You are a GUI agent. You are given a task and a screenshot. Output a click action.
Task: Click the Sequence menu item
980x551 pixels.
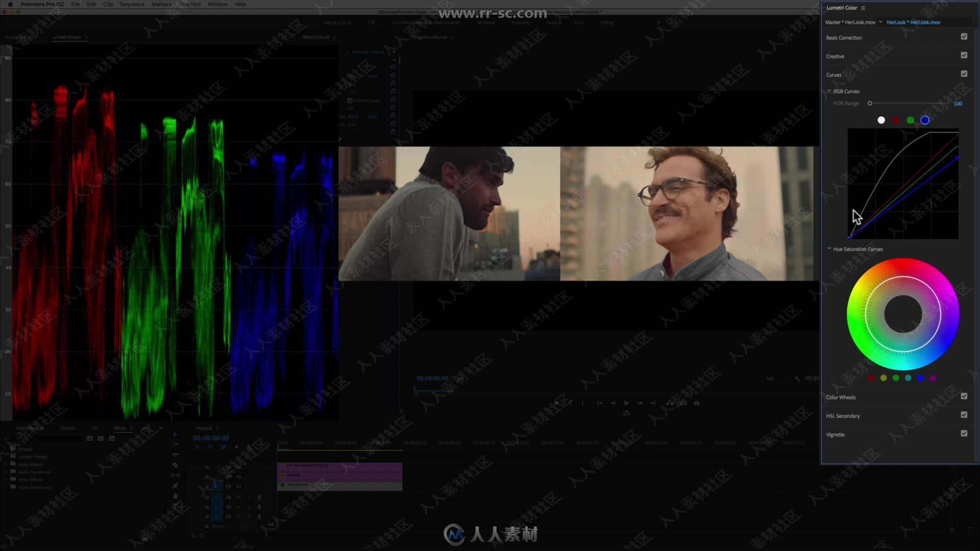click(132, 4)
